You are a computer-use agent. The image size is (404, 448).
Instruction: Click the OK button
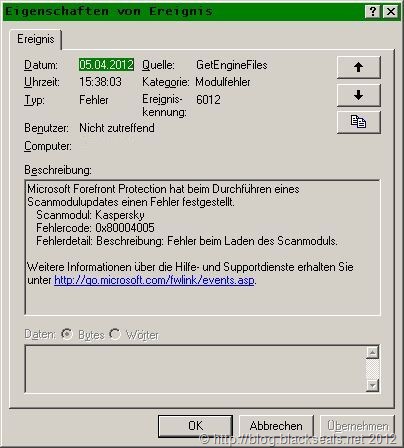tap(195, 426)
